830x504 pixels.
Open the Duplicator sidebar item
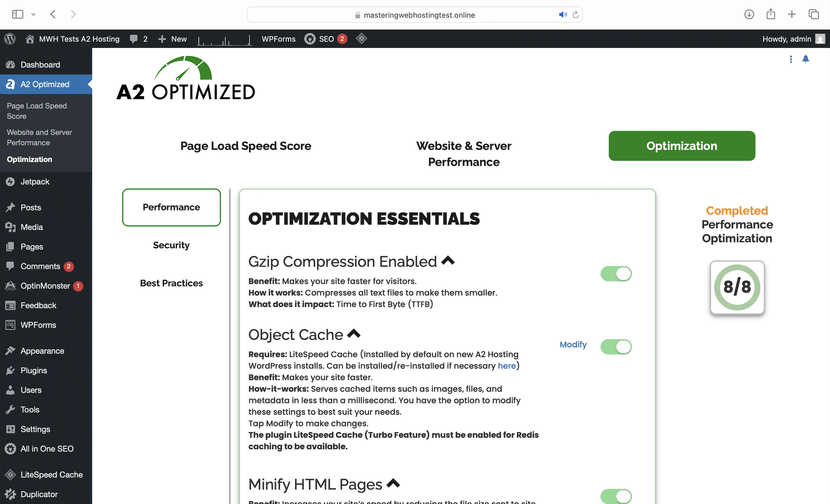(39, 494)
